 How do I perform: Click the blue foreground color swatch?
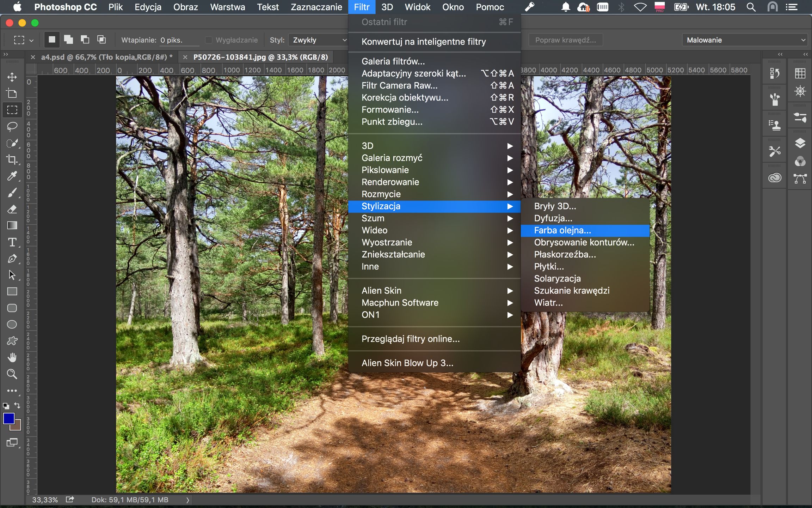[x=8, y=419]
